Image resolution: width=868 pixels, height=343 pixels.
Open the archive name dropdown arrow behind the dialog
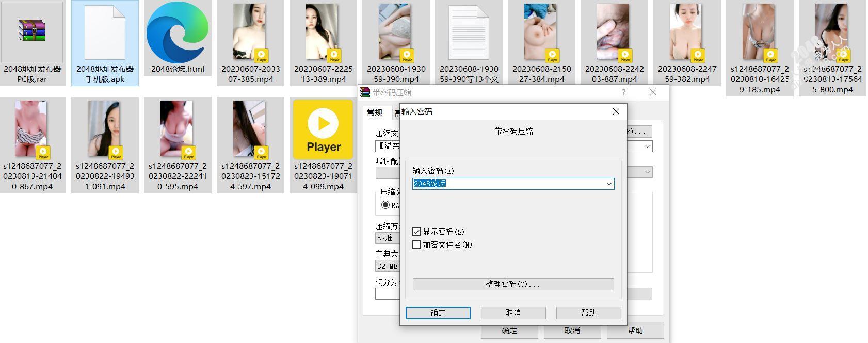point(647,146)
